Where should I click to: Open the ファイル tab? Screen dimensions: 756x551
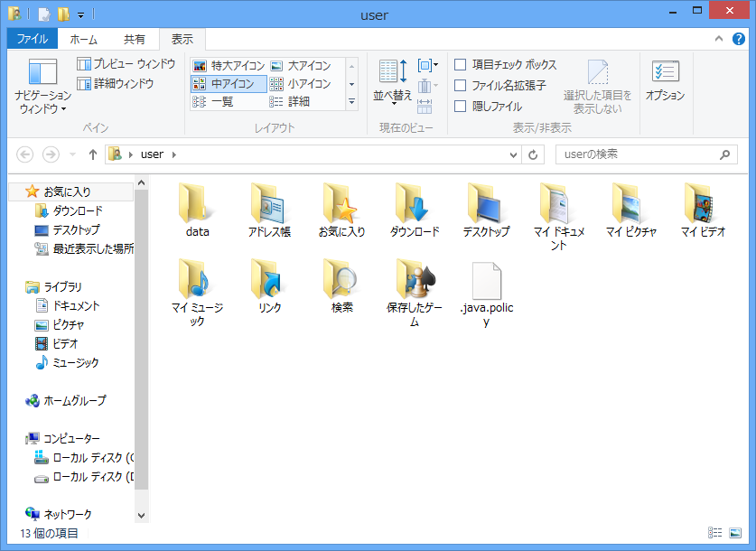[x=33, y=39]
